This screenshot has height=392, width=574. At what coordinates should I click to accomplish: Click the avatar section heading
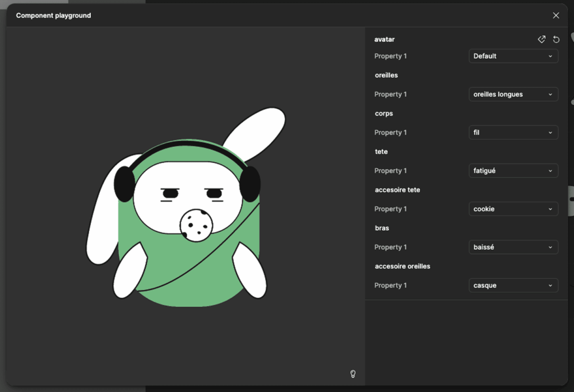click(385, 40)
